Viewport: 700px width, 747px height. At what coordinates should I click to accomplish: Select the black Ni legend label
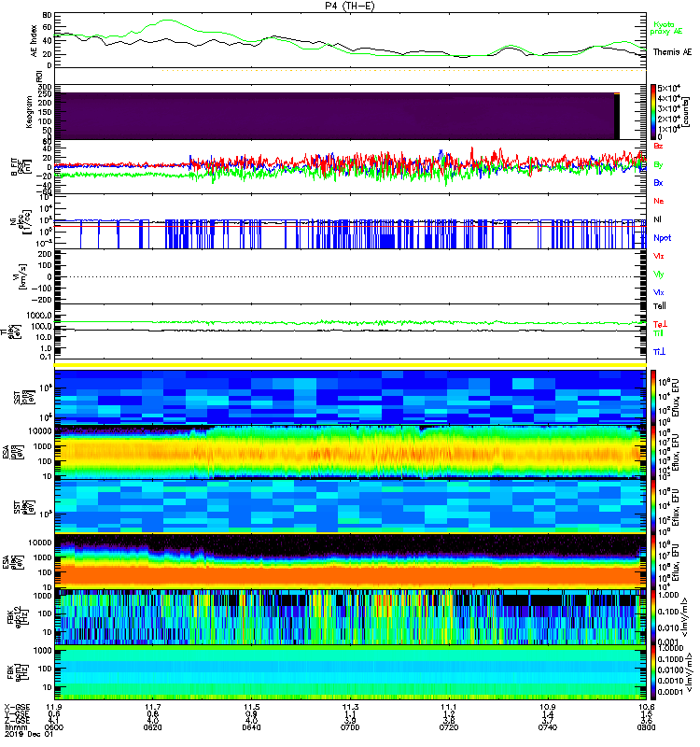(x=657, y=219)
